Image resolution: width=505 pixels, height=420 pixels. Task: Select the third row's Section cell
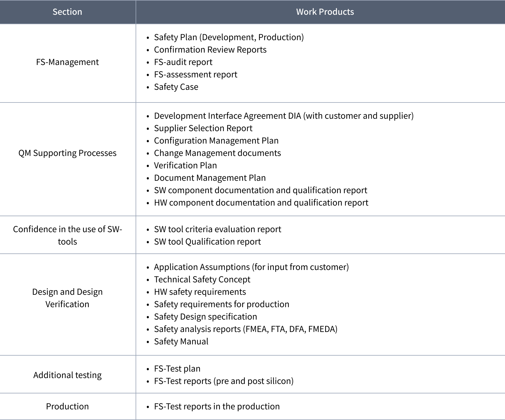[x=67, y=235]
